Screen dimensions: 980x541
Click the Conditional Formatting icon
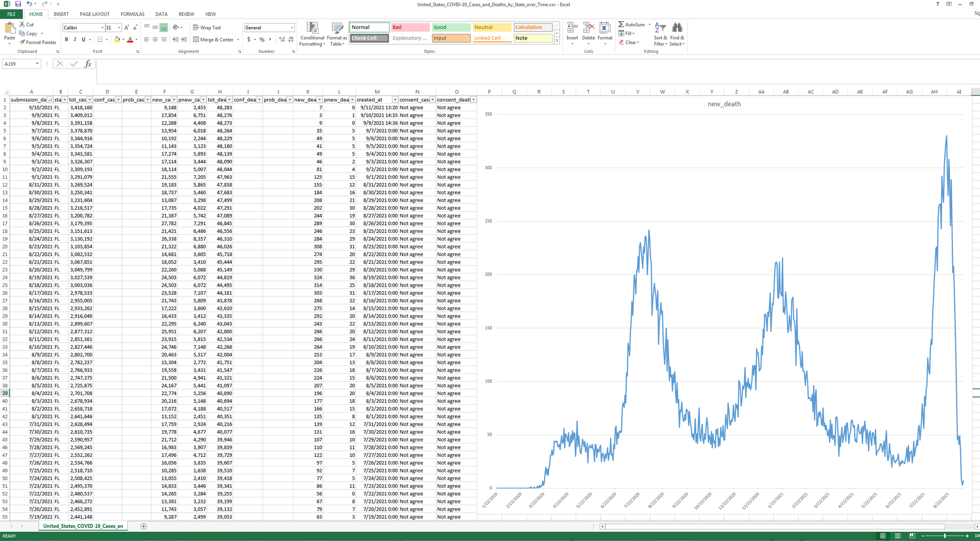pyautogui.click(x=312, y=28)
